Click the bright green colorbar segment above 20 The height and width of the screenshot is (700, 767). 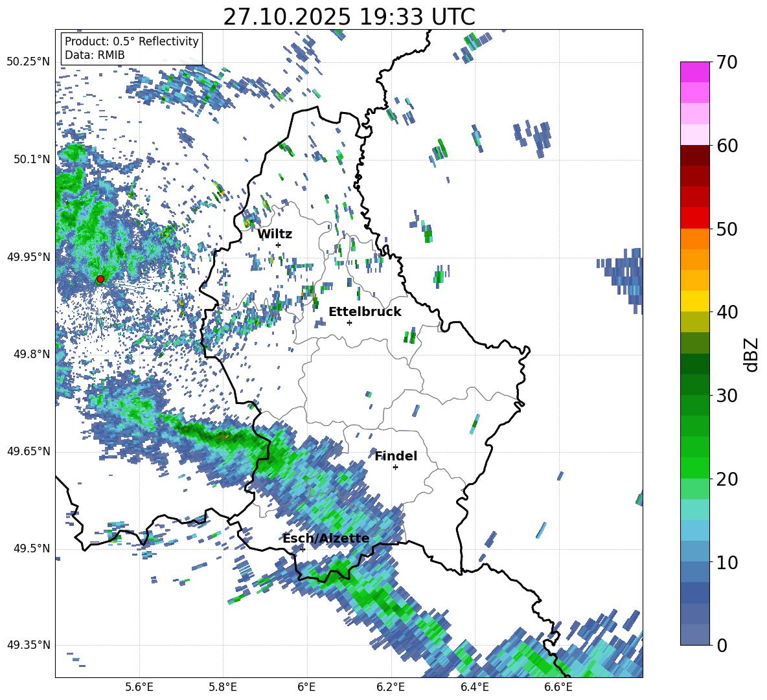pos(694,468)
